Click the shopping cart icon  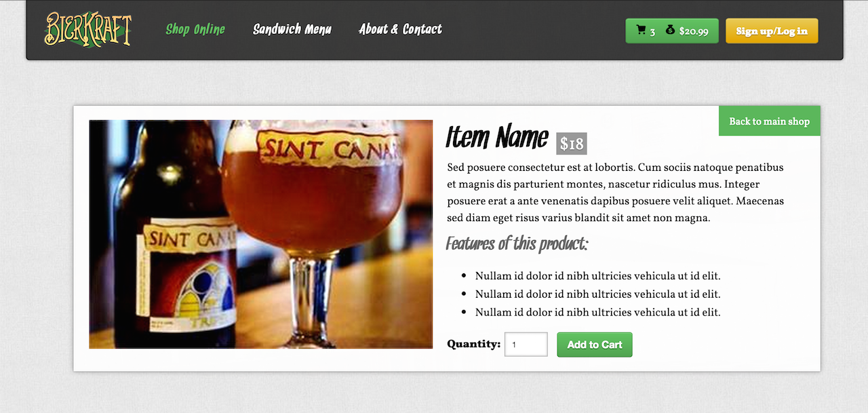pos(641,31)
